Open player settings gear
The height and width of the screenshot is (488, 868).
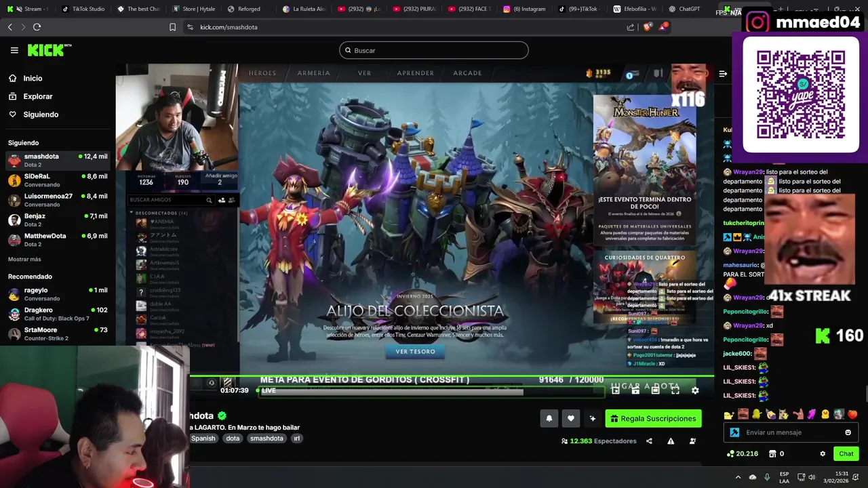click(695, 390)
